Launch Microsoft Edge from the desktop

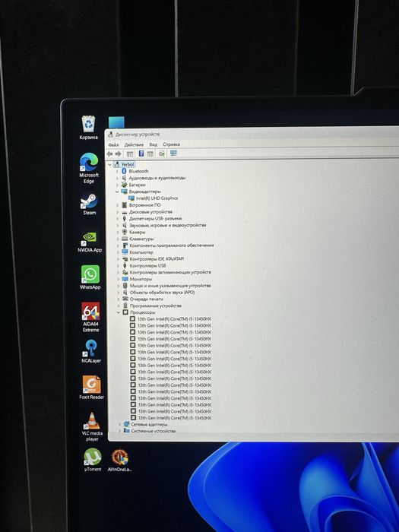[89, 168]
